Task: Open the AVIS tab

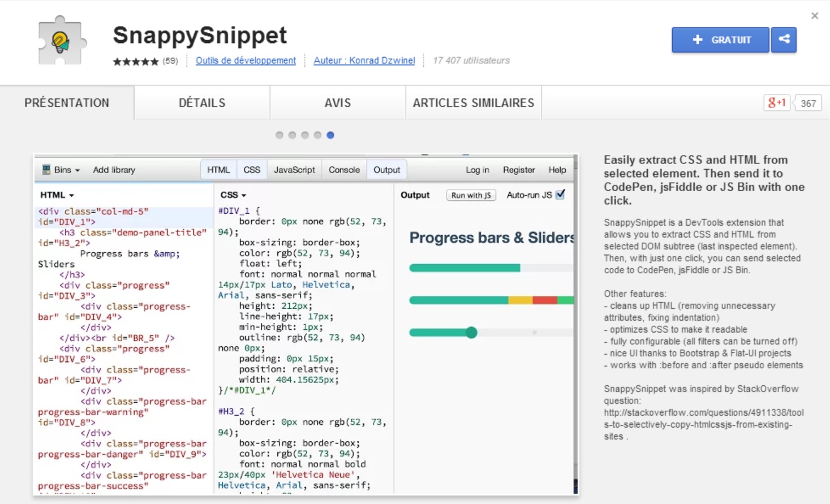Action: pos(338,103)
